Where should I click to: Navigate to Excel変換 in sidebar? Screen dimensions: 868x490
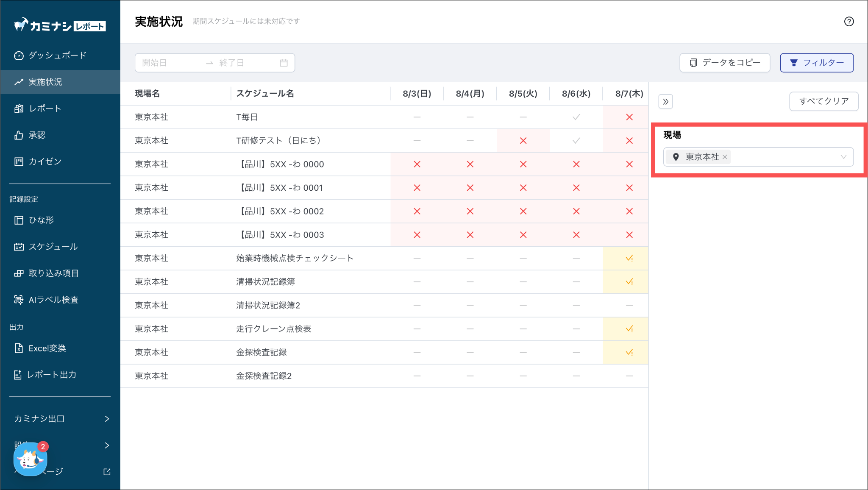coord(47,348)
